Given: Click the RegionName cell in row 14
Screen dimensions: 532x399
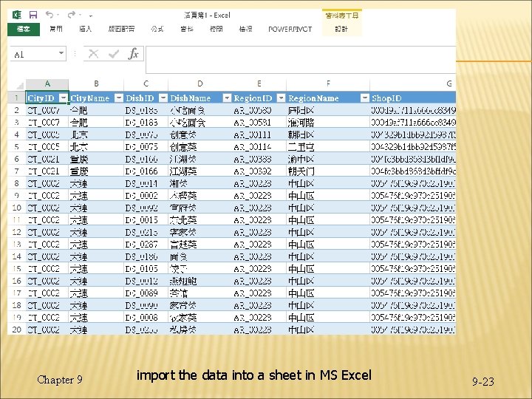Looking at the screenshot, I should pos(328,256).
